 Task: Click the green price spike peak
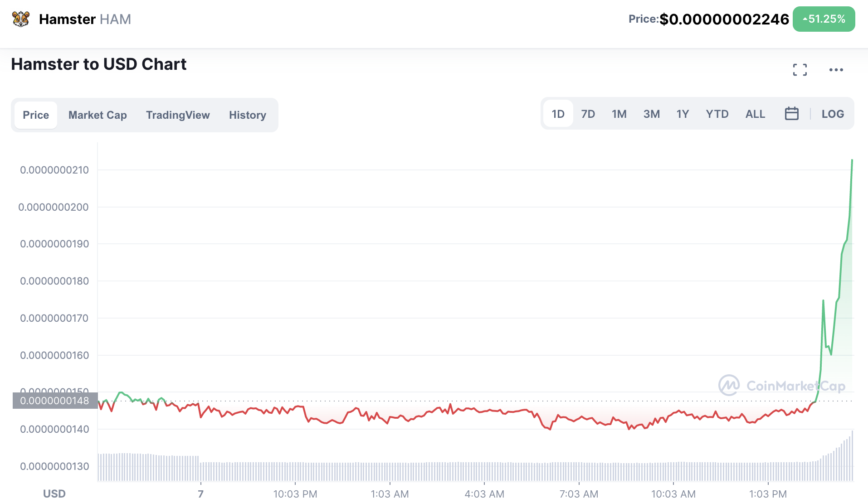[852, 160]
